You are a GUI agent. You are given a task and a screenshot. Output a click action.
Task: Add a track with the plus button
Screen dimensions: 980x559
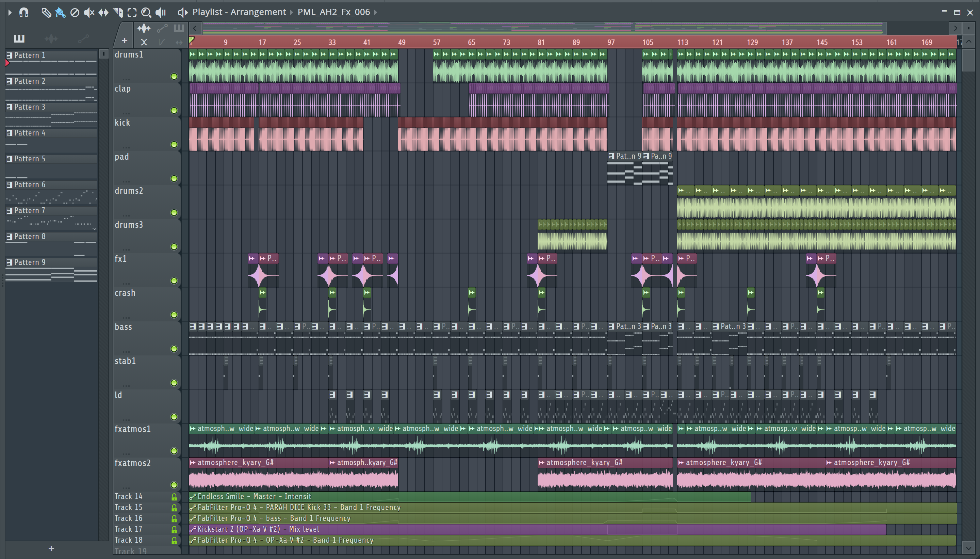[x=124, y=40]
